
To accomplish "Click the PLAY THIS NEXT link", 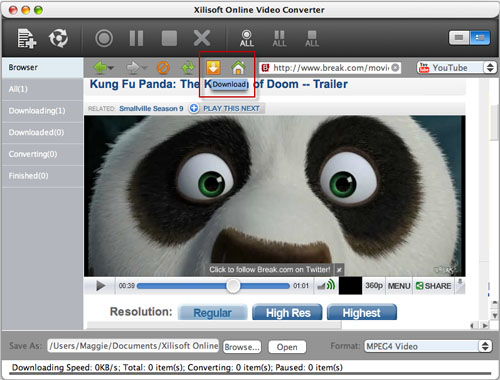I will click(231, 108).
